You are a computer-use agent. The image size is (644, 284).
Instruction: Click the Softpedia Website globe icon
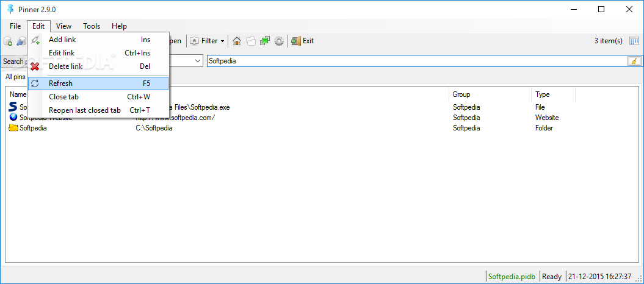coord(13,117)
